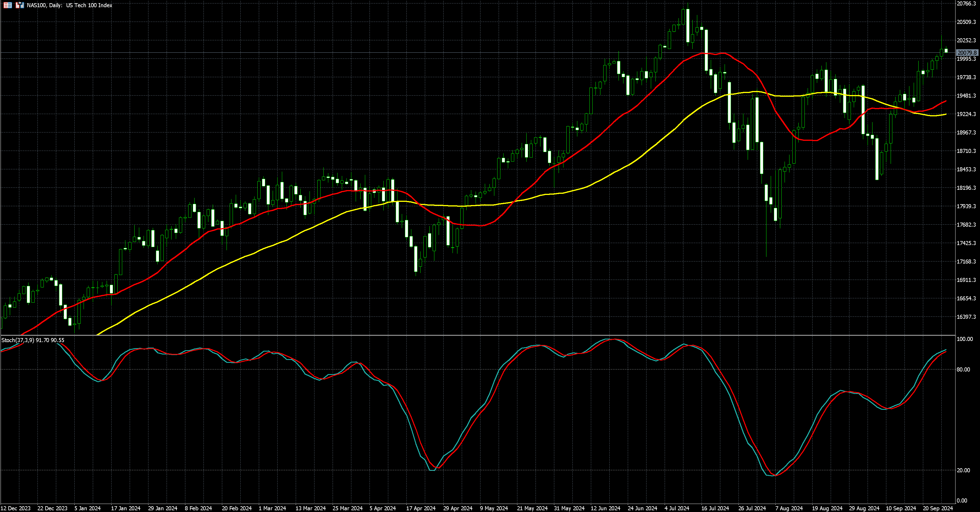Click the 100.00 stochastic scale label
Viewport: 980px width, 512px height.
point(965,339)
